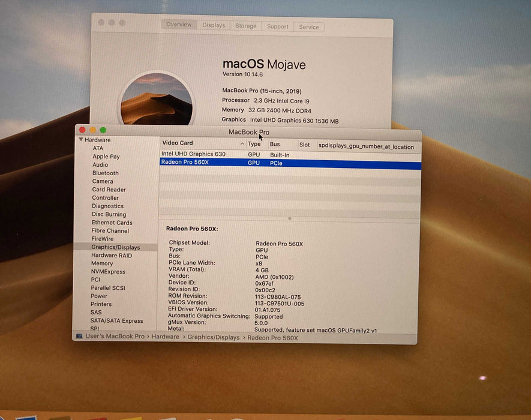Select Parallel SCSI entry
The width and height of the screenshot is (531, 420).
click(107, 288)
